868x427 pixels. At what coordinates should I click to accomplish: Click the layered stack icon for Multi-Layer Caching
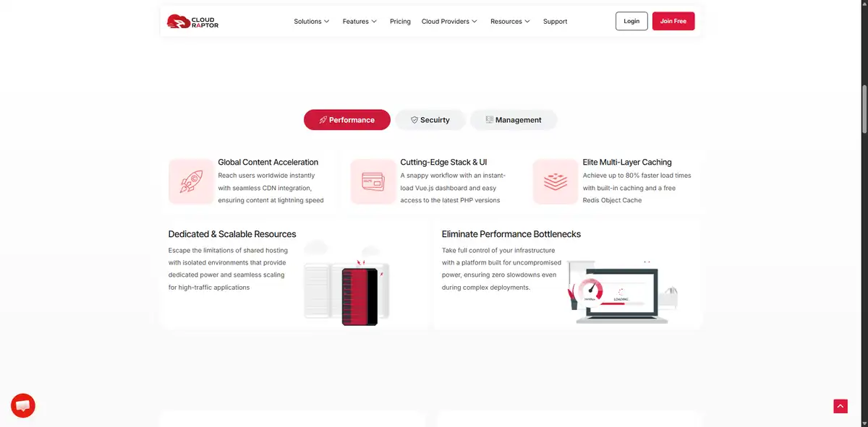coord(556,181)
